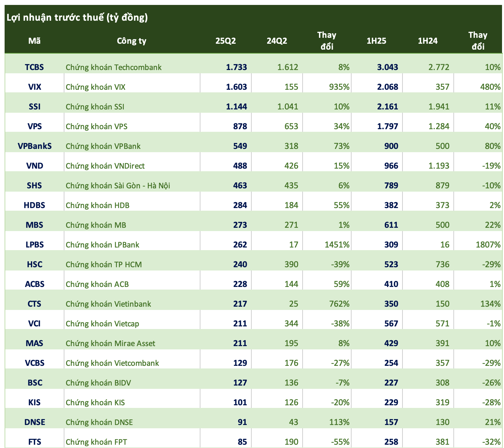Select LPBS 1807% change value
This screenshot has height=448, width=504.
[x=488, y=245]
